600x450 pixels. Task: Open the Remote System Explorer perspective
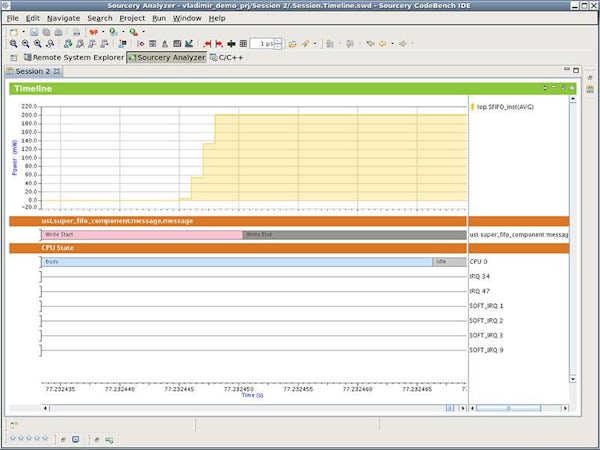click(78, 57)
